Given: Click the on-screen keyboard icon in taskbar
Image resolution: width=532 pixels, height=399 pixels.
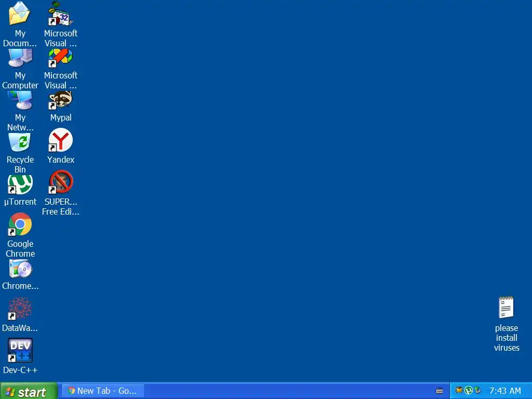Looking at the screenshot, I should click(x=440, y=391).
